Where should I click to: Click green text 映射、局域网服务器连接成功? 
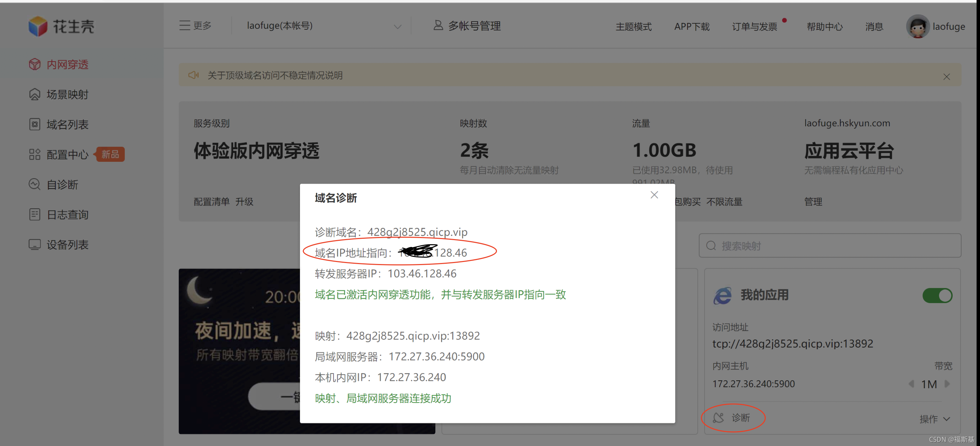(383, 398)
